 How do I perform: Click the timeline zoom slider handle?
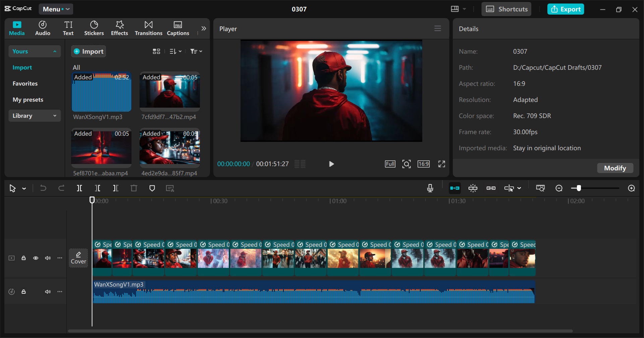point(579,188)
